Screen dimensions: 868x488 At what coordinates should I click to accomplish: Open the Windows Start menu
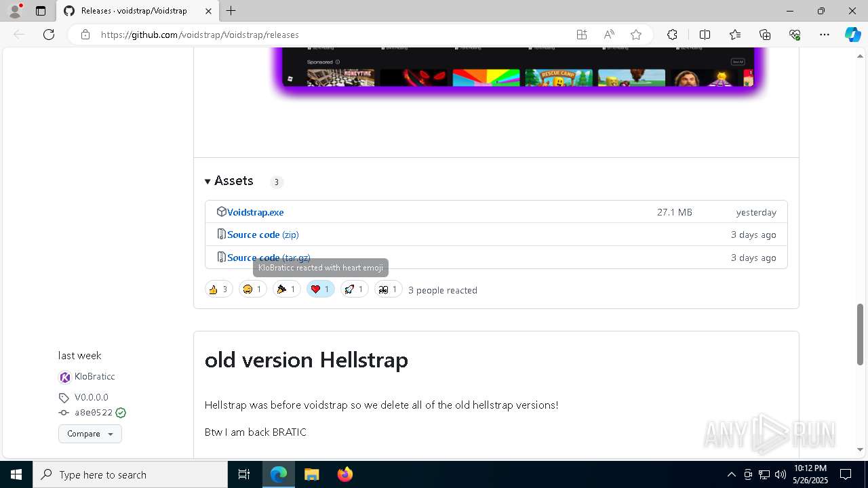point(16,474)
